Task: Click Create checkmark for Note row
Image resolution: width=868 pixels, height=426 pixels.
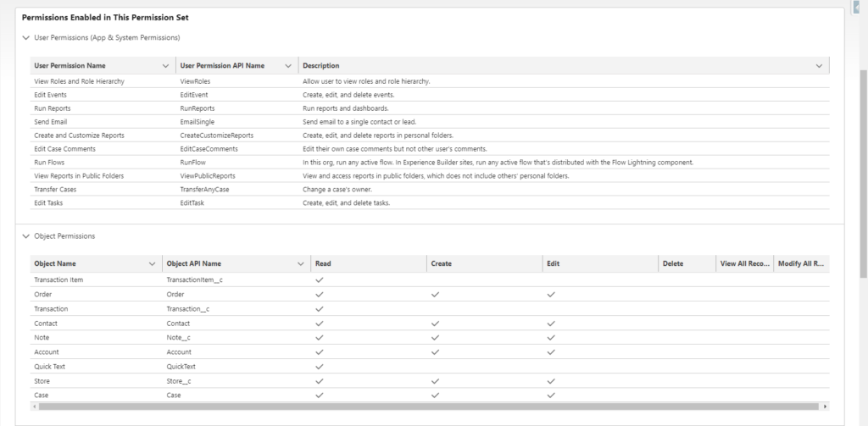Action: point(435,337)
